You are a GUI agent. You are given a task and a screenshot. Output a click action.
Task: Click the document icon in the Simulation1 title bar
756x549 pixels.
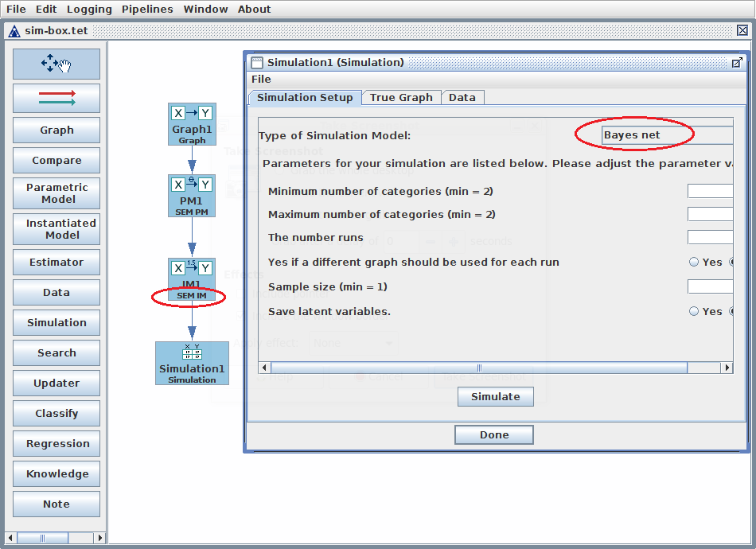click(256, 62)
